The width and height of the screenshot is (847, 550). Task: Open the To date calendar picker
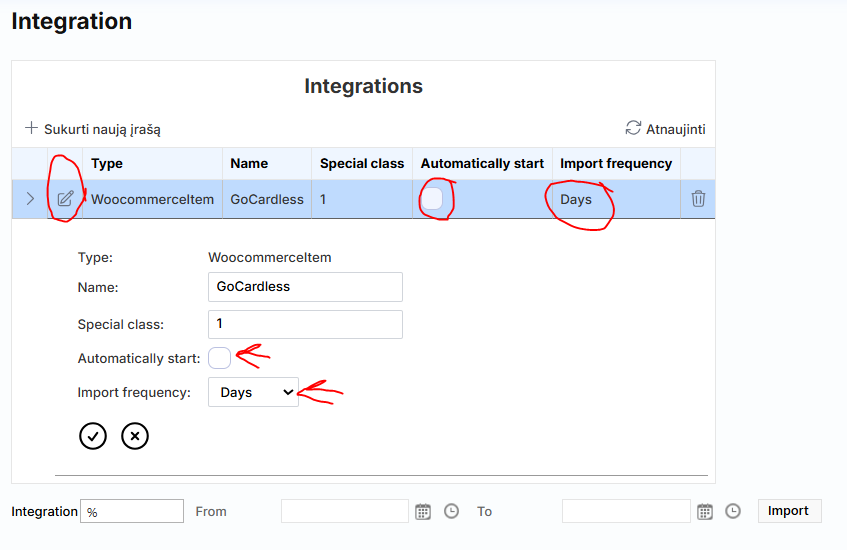(x=705, y=511)
